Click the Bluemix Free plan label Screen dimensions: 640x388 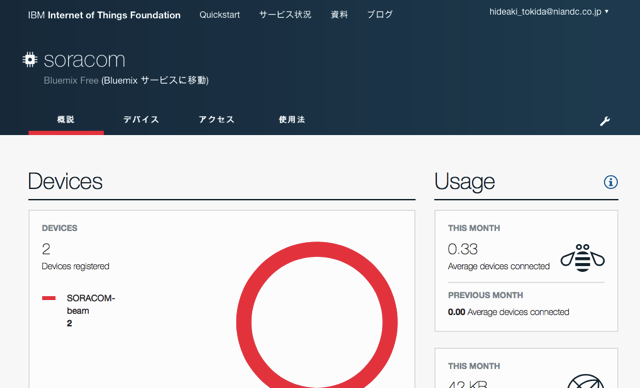tap(71, 80)
